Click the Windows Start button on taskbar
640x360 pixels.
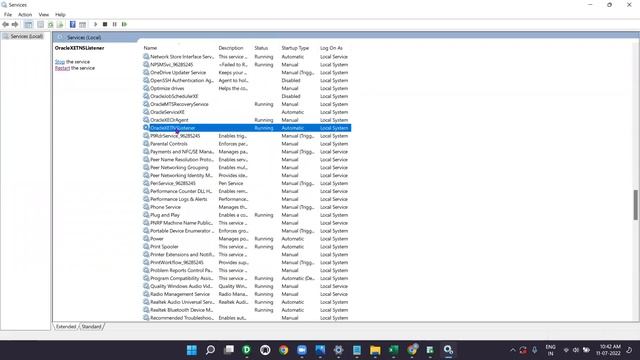192,350
